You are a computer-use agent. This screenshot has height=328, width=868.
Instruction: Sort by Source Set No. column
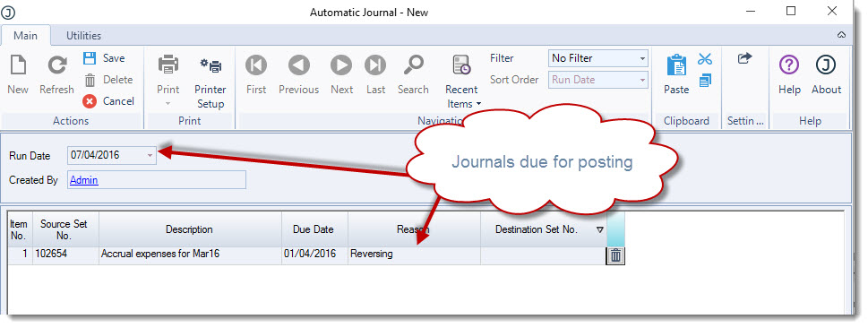point(66,229)
